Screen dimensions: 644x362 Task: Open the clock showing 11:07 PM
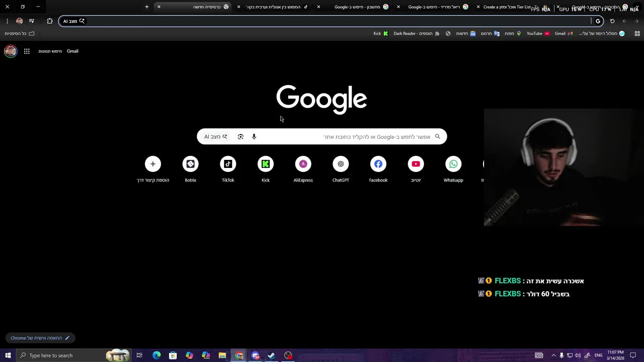616,355
